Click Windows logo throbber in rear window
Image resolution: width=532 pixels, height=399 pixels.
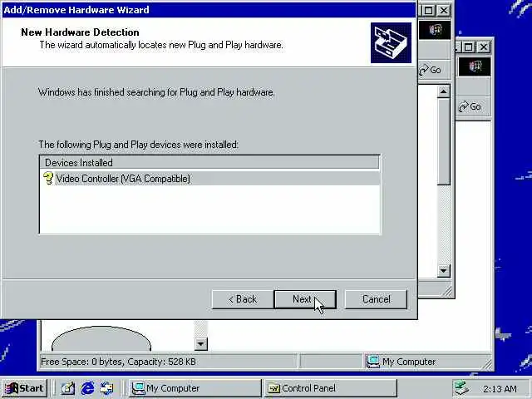(475, 66)
